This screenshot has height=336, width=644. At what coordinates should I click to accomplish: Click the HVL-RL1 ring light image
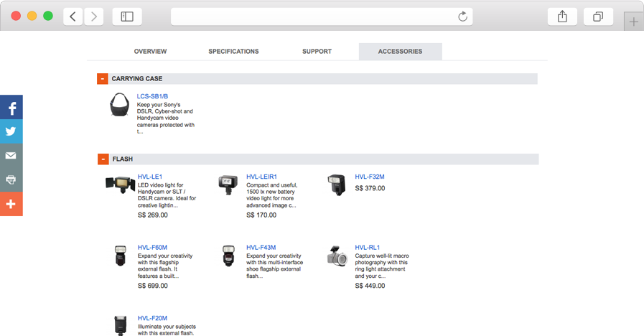(337, 255)
